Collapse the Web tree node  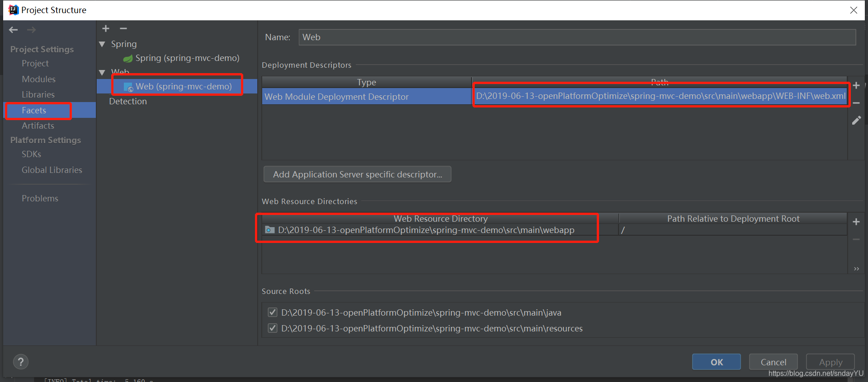(102, 72)
